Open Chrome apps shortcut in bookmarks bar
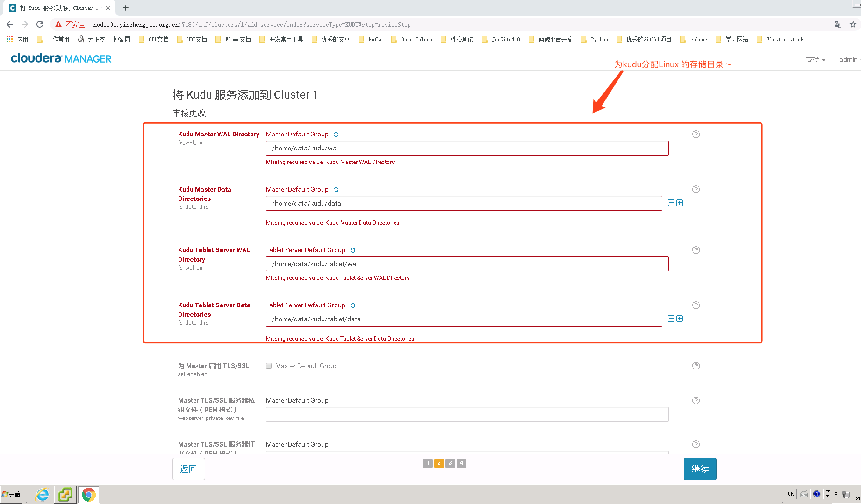The height and width of the screenshot is (504, 861). pos(17,39)
